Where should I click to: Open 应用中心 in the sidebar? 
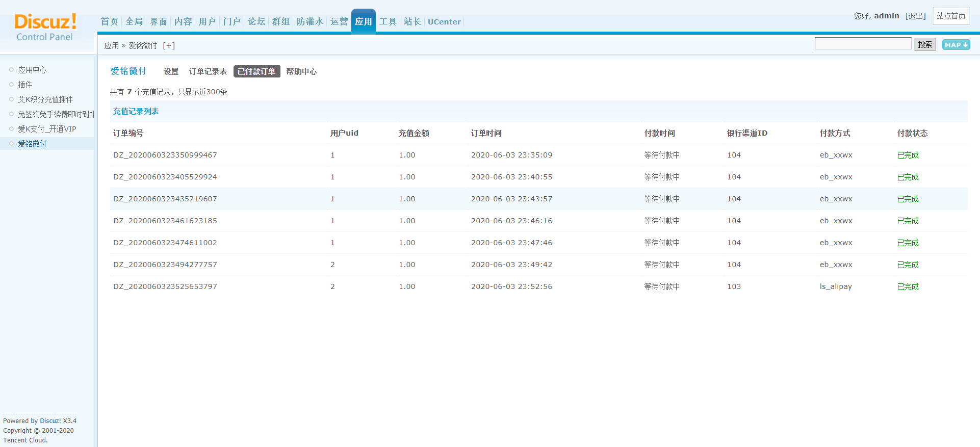click(x=32, y=70)
